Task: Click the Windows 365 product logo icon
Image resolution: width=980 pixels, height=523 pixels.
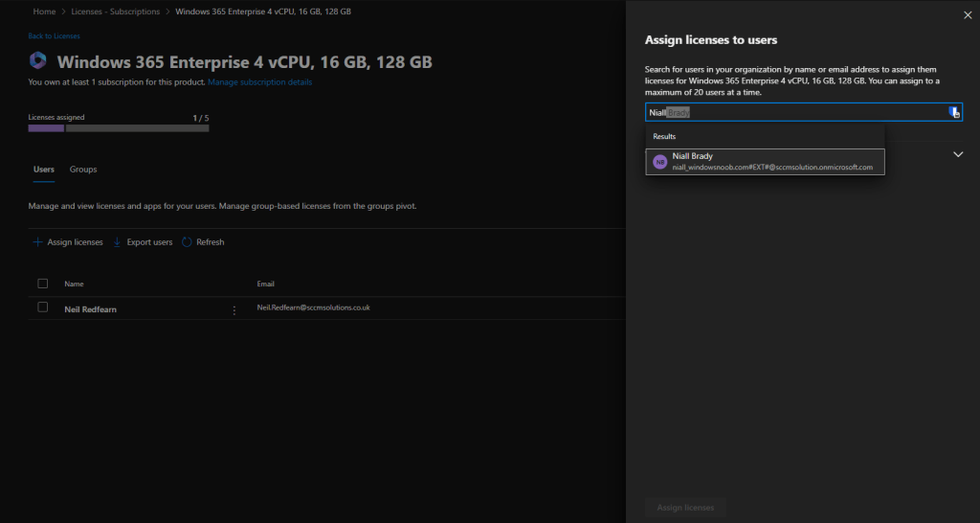Action: [x=38, y=61]
